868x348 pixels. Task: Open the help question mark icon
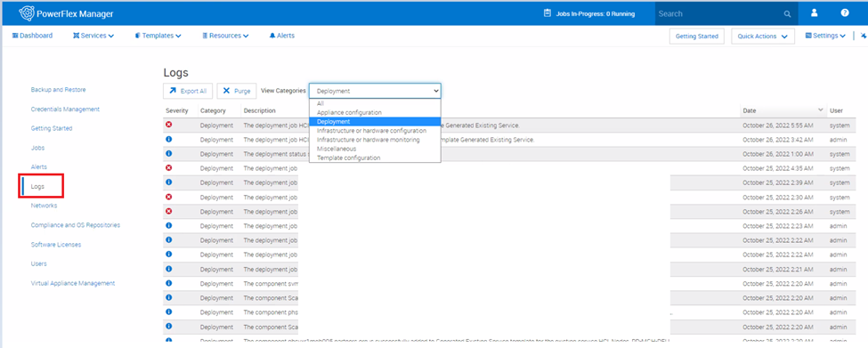pyautogui.click(x=845, y=12)
